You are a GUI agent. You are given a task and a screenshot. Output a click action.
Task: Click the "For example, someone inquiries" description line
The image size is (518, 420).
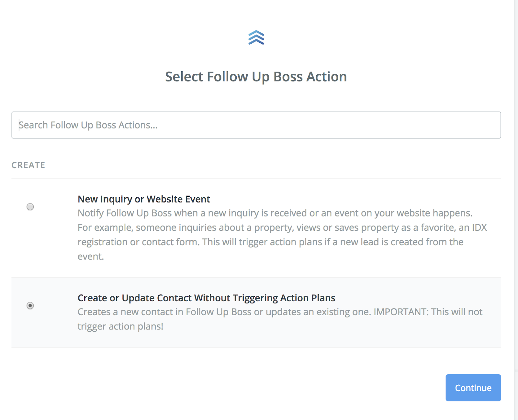pyautogui.click(x=282, y=227)
